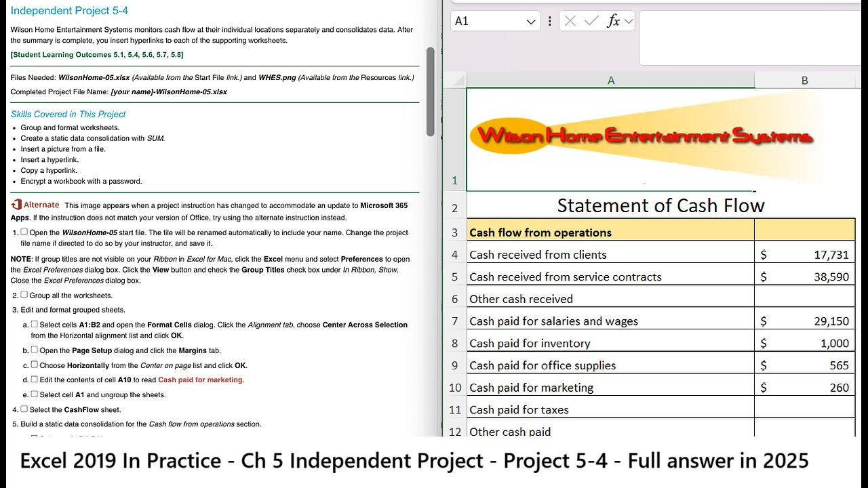Click the three-dot handle beside the Name Box

(549, 21)
